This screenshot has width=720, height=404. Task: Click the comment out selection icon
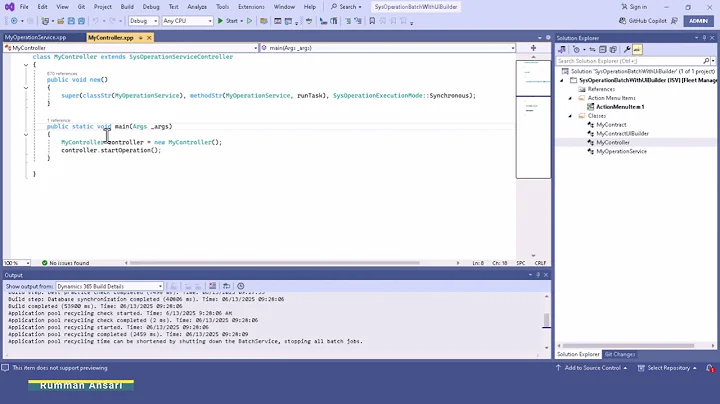pos(348,21)
